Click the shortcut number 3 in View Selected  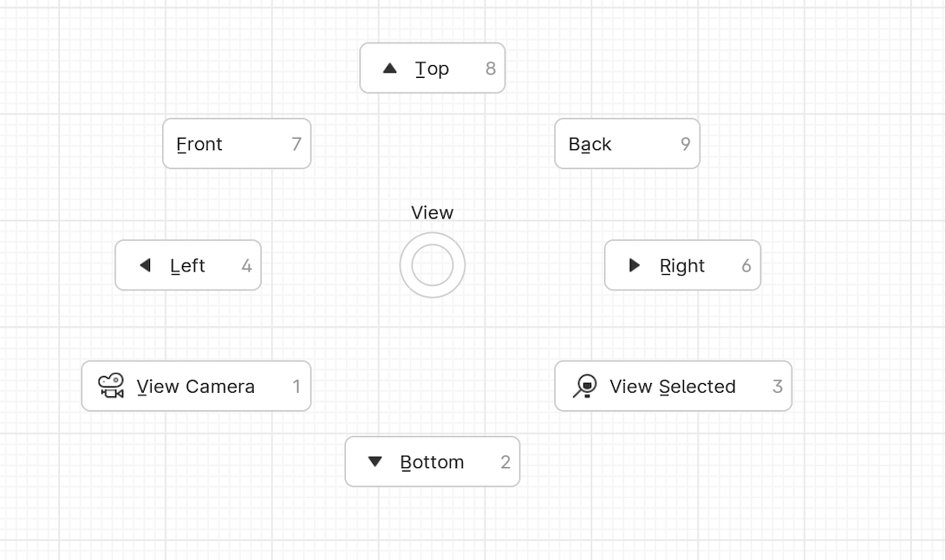point(778,386)
